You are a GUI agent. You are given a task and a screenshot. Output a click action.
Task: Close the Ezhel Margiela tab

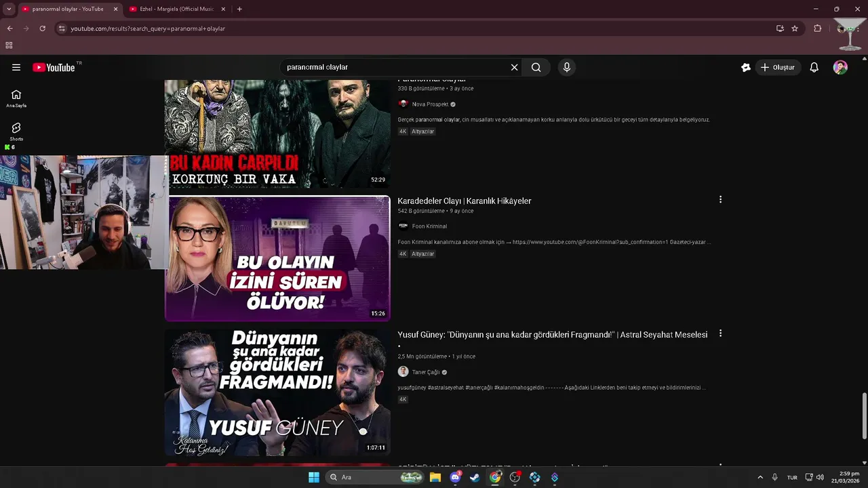point(223,9)
